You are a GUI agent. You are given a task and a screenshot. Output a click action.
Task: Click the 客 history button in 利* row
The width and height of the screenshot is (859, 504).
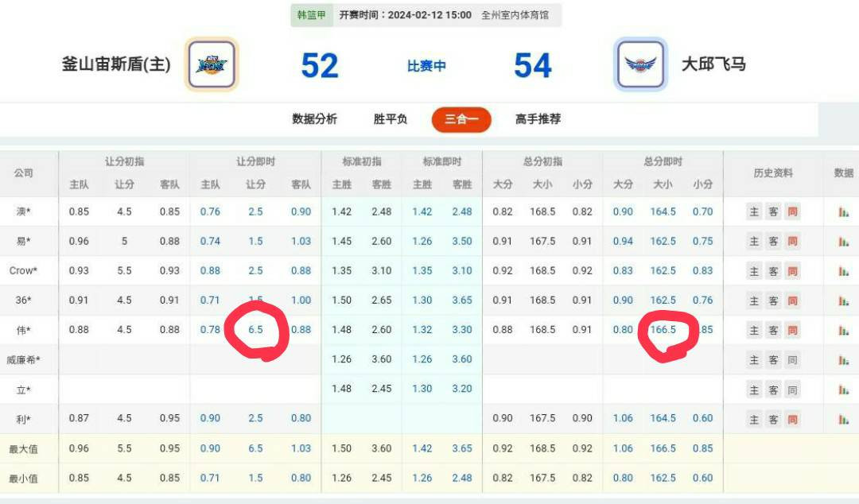[774, 420]
